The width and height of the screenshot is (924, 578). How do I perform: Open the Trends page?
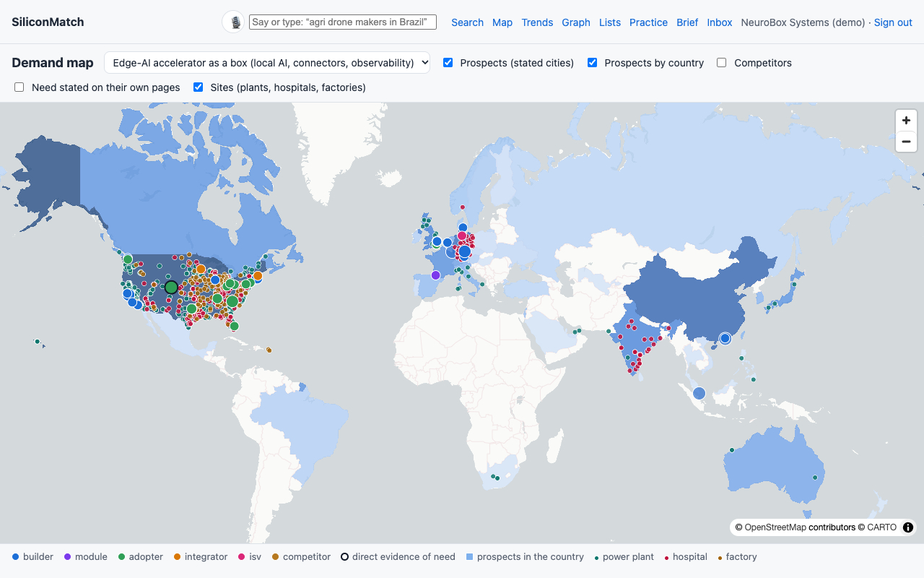coord(537,22)
